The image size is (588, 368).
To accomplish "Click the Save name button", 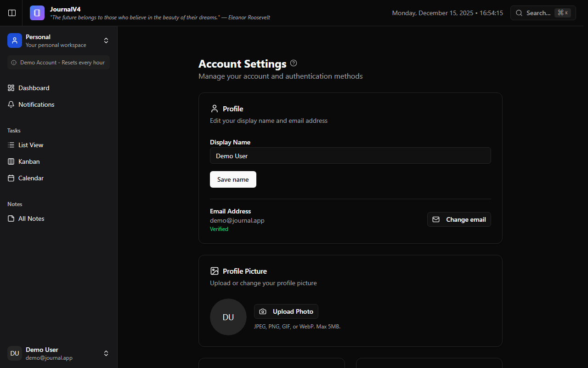I will 233,179.
